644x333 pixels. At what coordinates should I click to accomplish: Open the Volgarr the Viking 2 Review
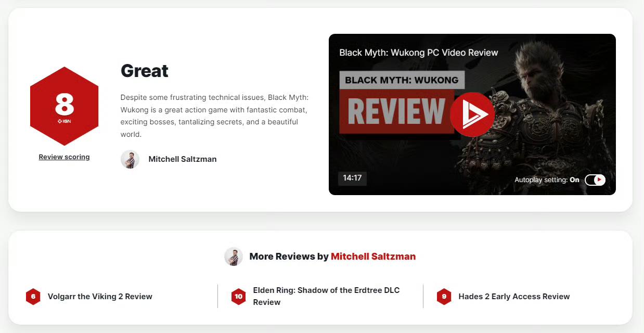pos(100,297)
